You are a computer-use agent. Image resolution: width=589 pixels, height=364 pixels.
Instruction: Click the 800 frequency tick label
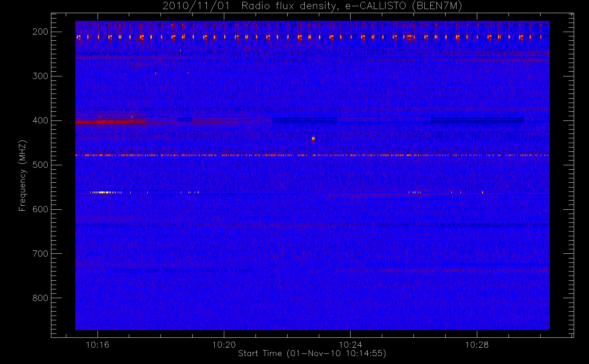click(40, 298)
